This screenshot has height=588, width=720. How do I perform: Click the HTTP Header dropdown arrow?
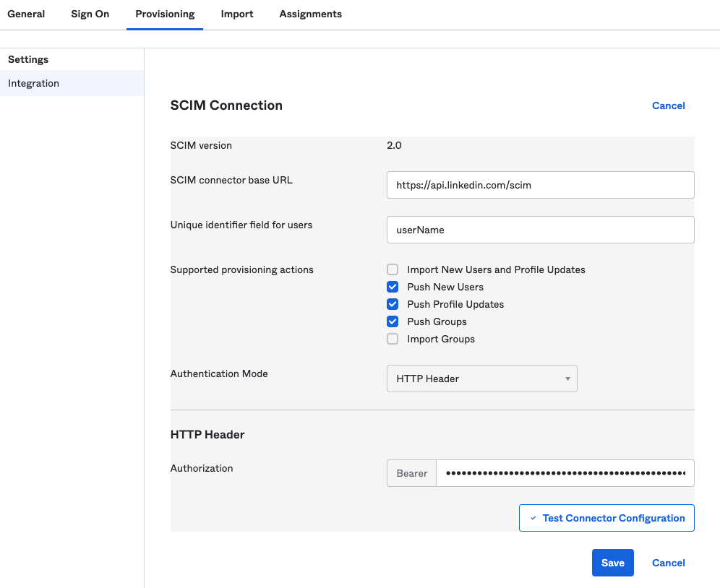coord(567,379)
